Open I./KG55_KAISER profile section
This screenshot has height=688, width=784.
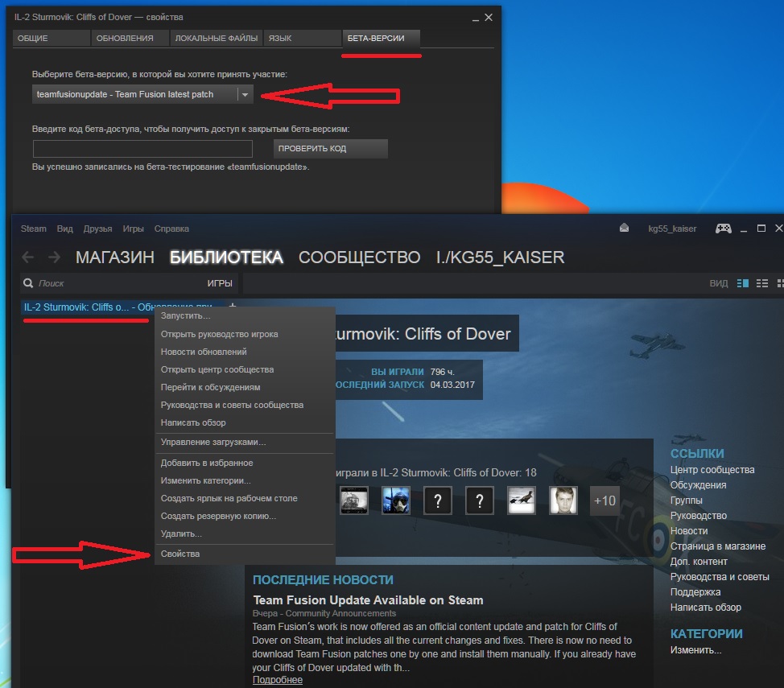(x=500, y=257)
